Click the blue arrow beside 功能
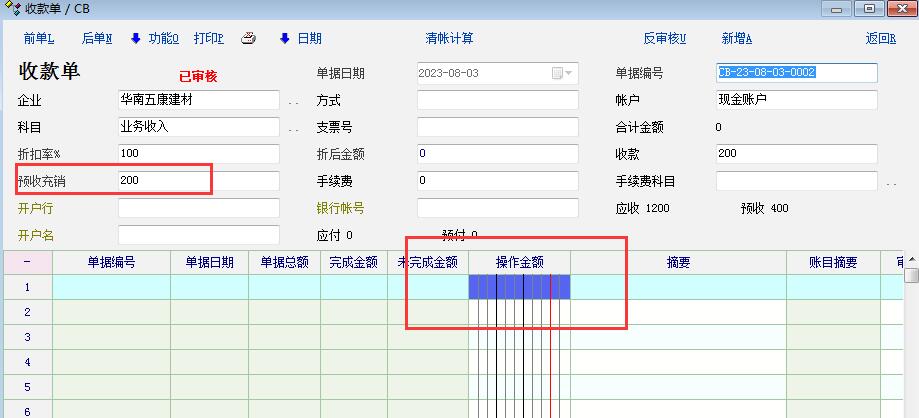Viewport: 919px width, 418px height. 136,39
